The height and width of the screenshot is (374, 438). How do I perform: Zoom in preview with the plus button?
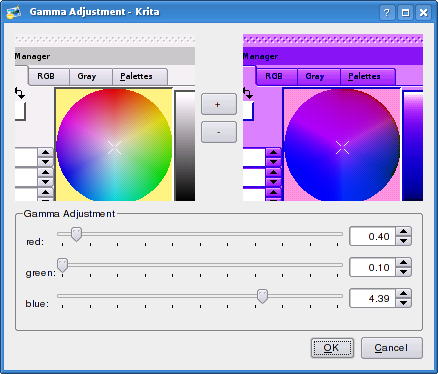219,104
